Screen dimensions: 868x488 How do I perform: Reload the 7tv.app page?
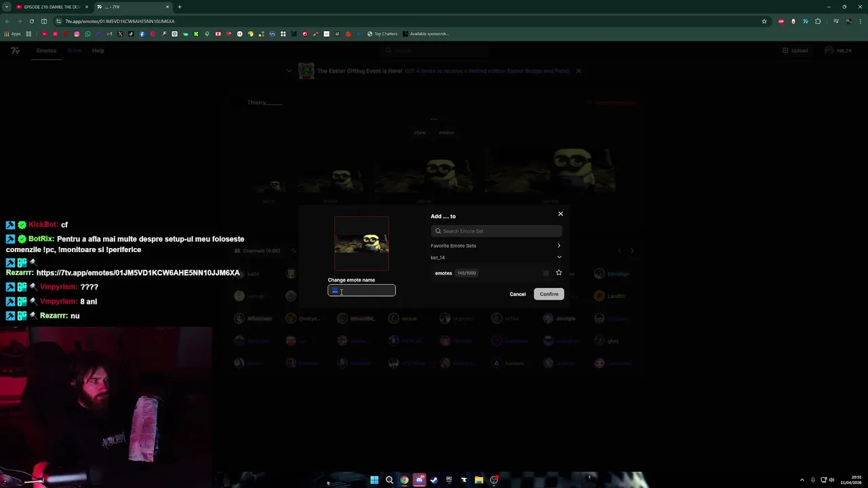(31, 21)
